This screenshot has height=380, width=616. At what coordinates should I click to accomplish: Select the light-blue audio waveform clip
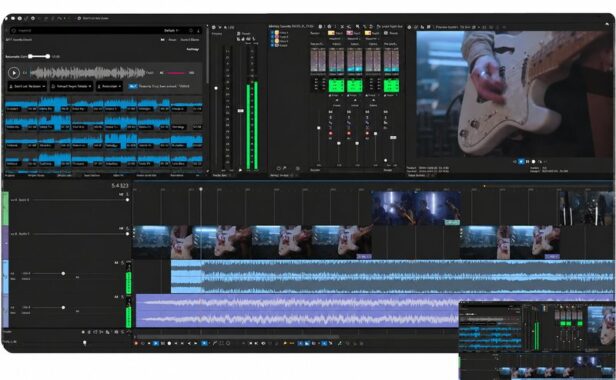click(x=392, y=276)
